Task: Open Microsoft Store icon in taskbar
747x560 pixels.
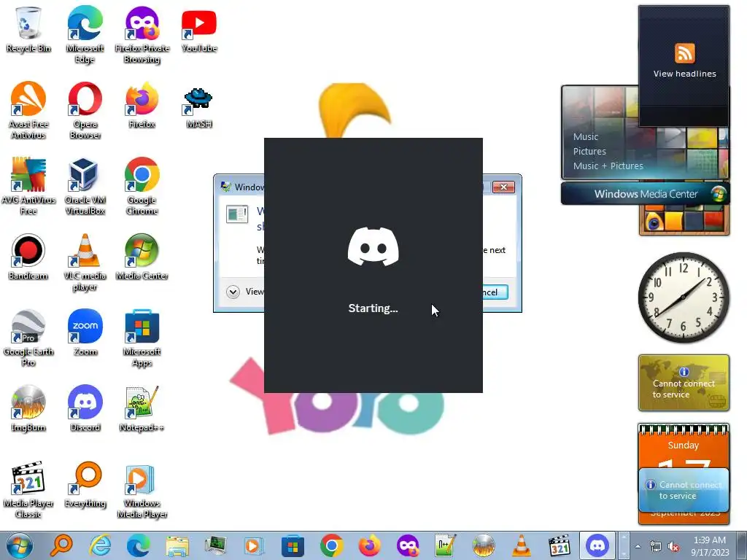Action: [293, 545]
